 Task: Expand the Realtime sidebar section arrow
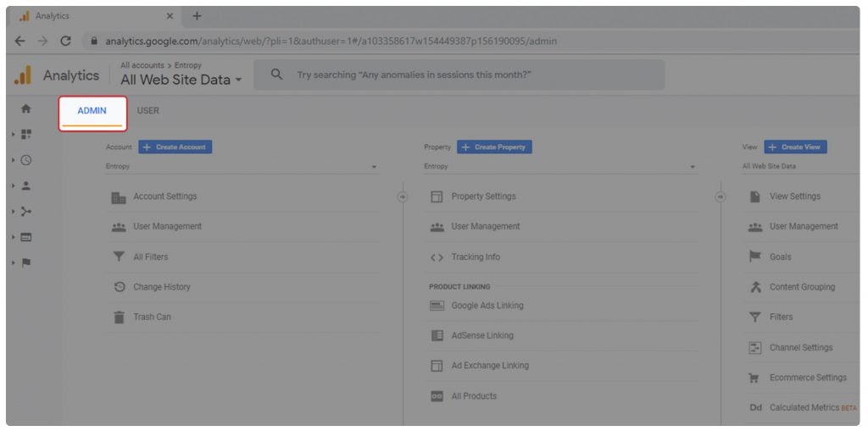[14, 160]
